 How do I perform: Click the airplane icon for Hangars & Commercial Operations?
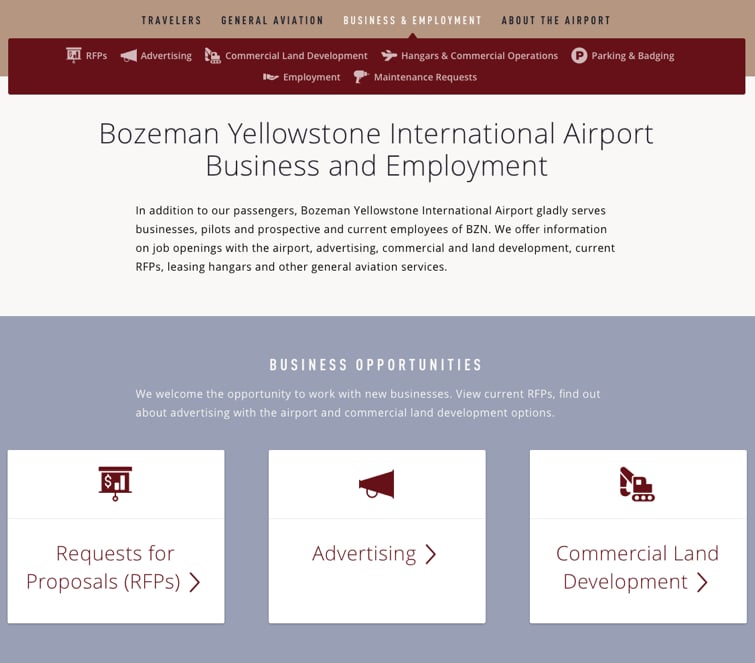pos(389,56)
